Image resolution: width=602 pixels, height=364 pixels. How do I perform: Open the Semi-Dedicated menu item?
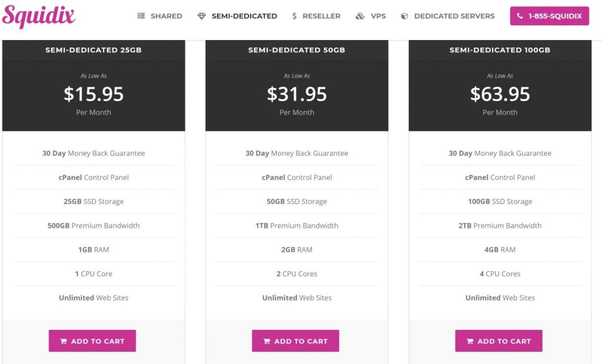[238, 16]
